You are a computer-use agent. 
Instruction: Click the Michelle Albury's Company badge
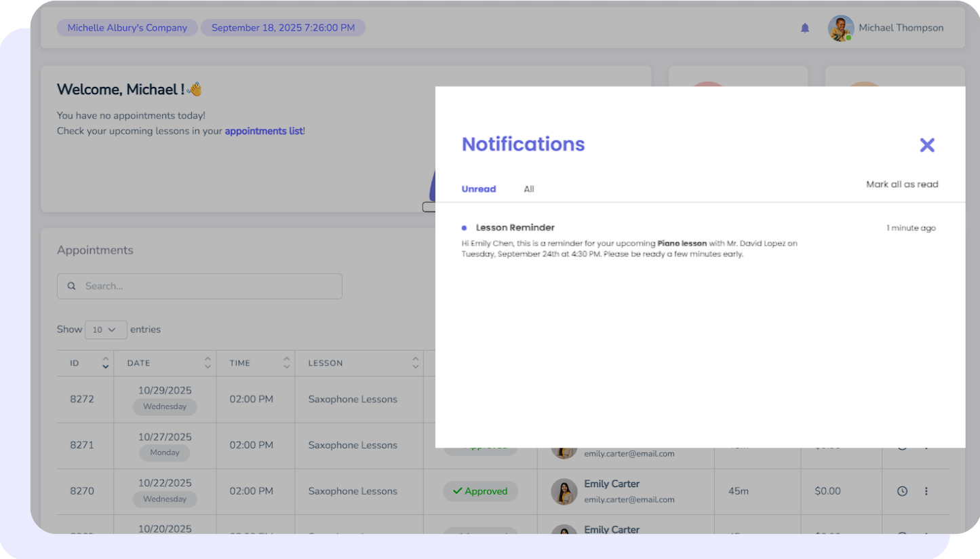(128, 28)
